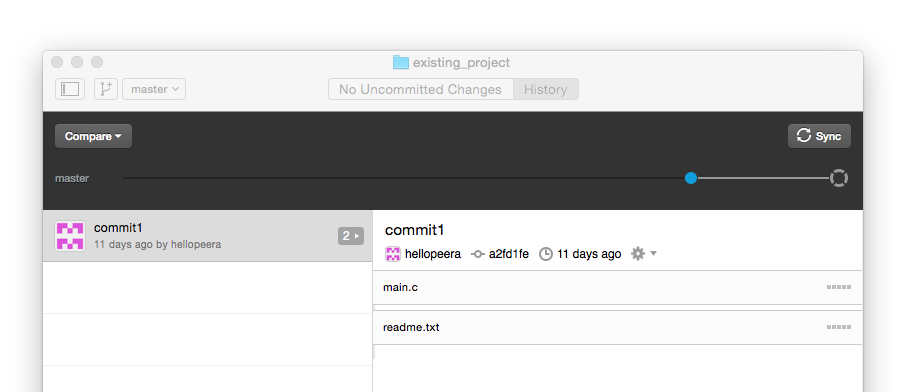Click the create new branch icon
Viewport: 900px width, 392px height.
[x=106, y=89]
